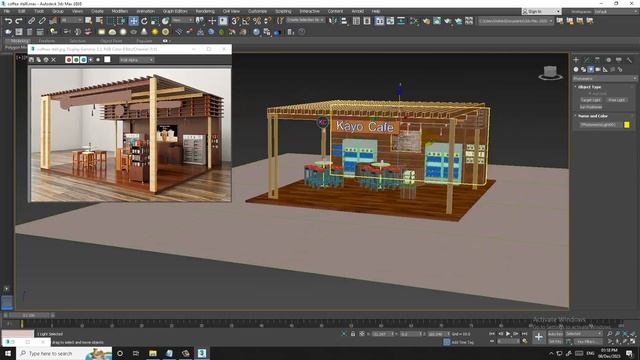Select the Helpers category icon

click(x=605, y=69)
